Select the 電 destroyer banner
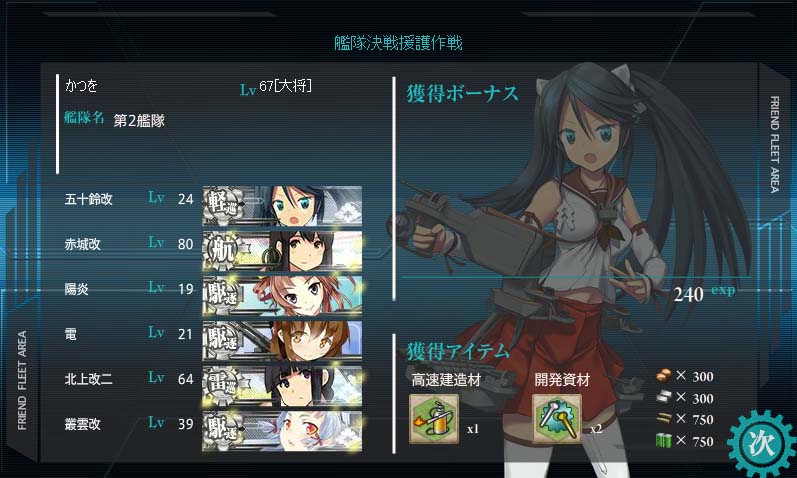 click(282, 341)
